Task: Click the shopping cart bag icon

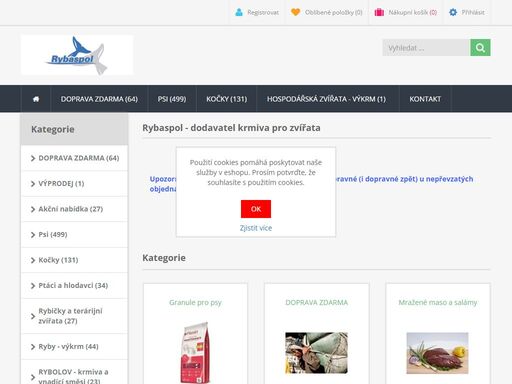Action: [379, 12]
